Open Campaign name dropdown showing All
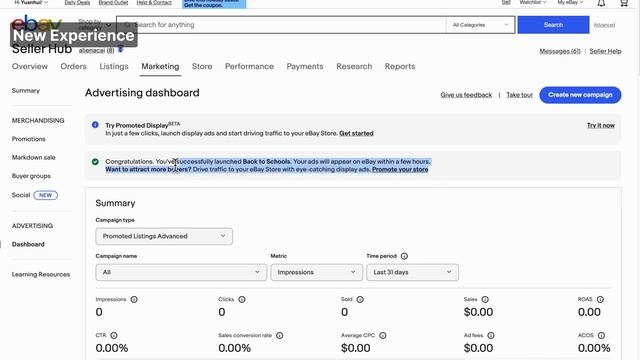Viewport: 640px width, 360px height. [x=181, y=272]
